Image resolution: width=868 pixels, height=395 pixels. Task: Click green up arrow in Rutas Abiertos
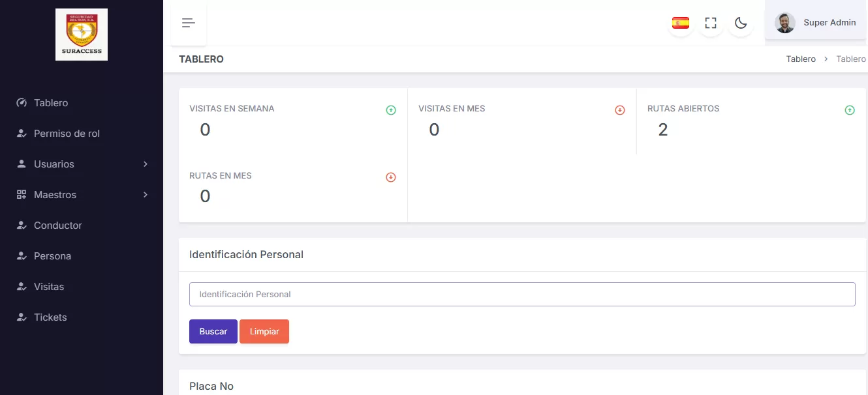point(850,110)
